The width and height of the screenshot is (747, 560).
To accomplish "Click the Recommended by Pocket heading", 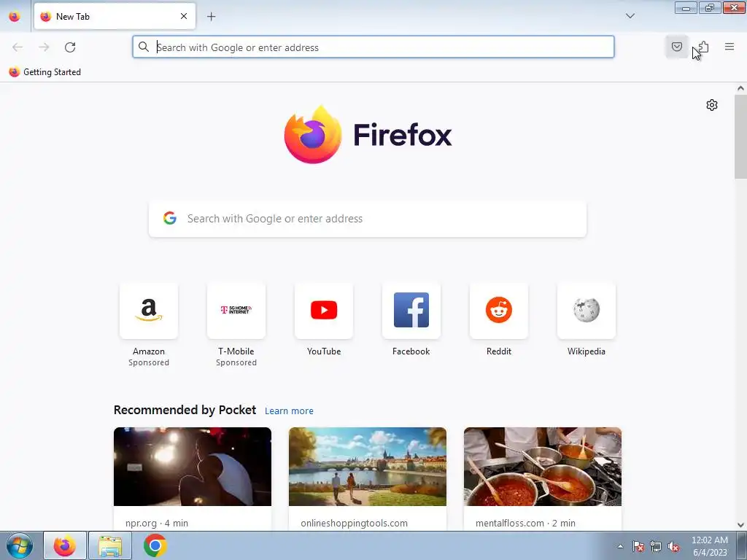I will point(185,410).
